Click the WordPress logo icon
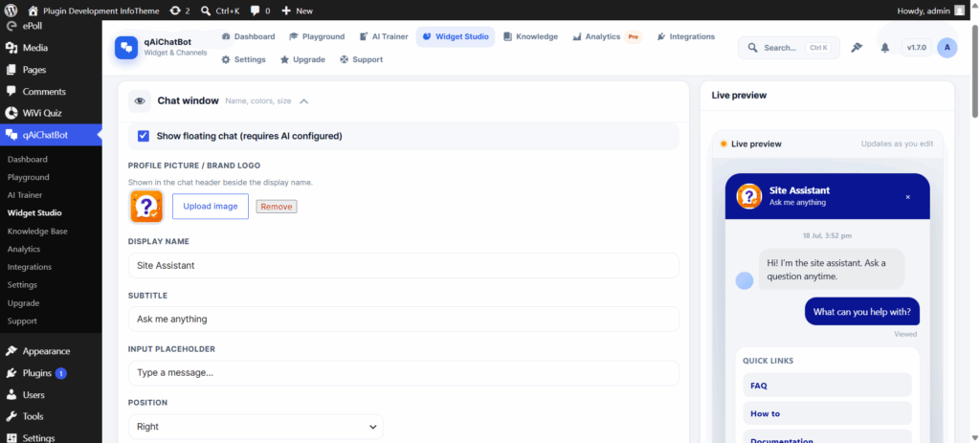The width and height of the screenshot is (980, 443). click(x=11, y=11)
